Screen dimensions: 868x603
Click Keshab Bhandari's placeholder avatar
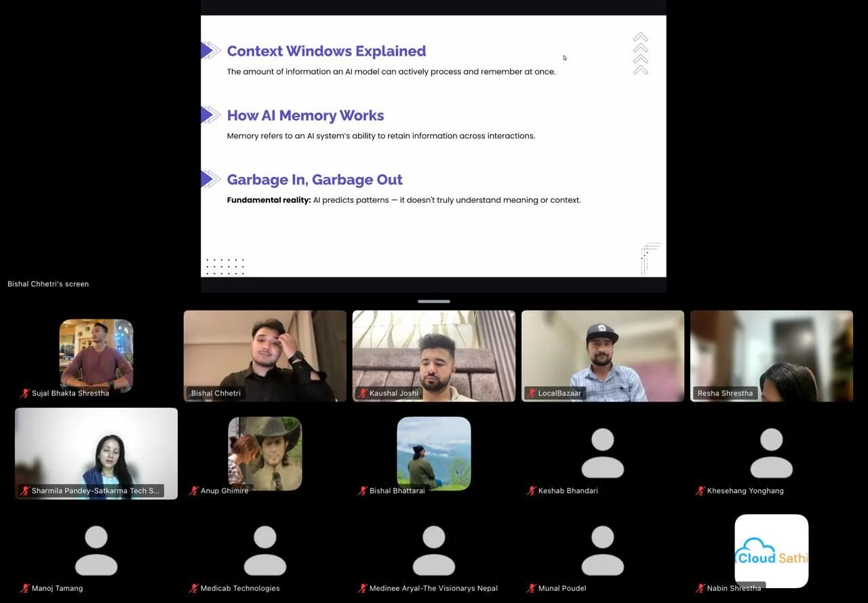(x=603, y=454)
